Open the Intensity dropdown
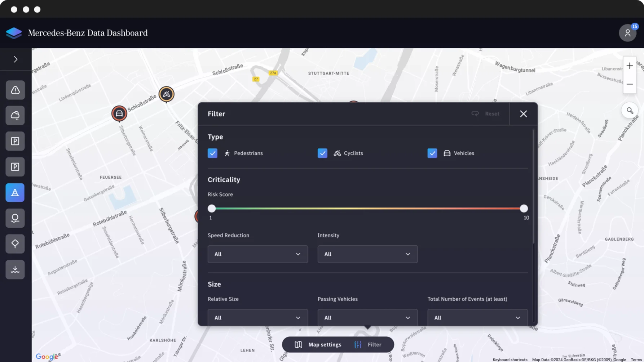 (367, 254)
